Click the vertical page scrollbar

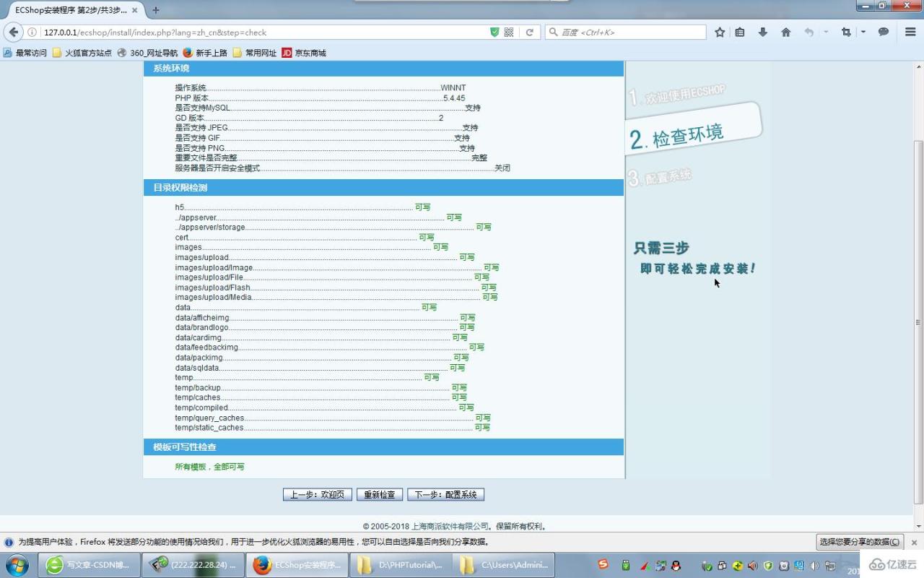918,322
